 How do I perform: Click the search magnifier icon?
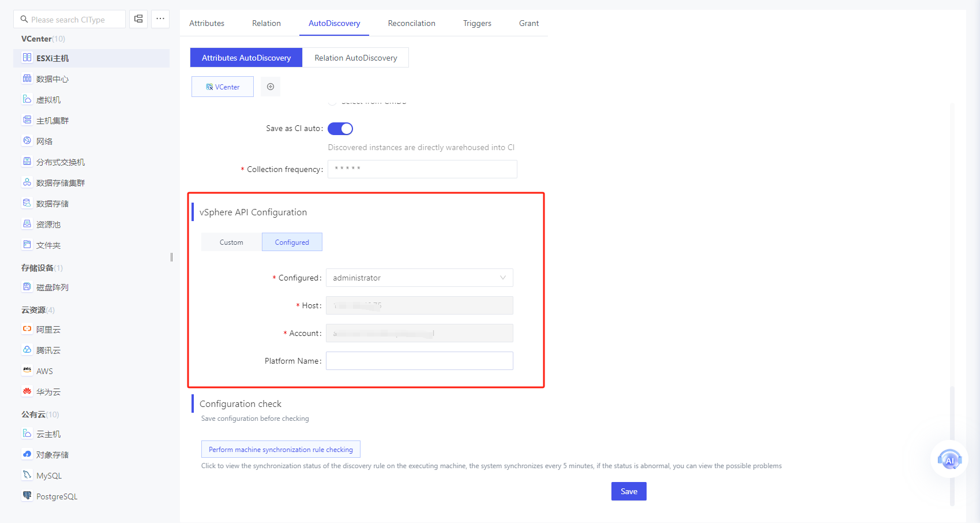(24, 19)
